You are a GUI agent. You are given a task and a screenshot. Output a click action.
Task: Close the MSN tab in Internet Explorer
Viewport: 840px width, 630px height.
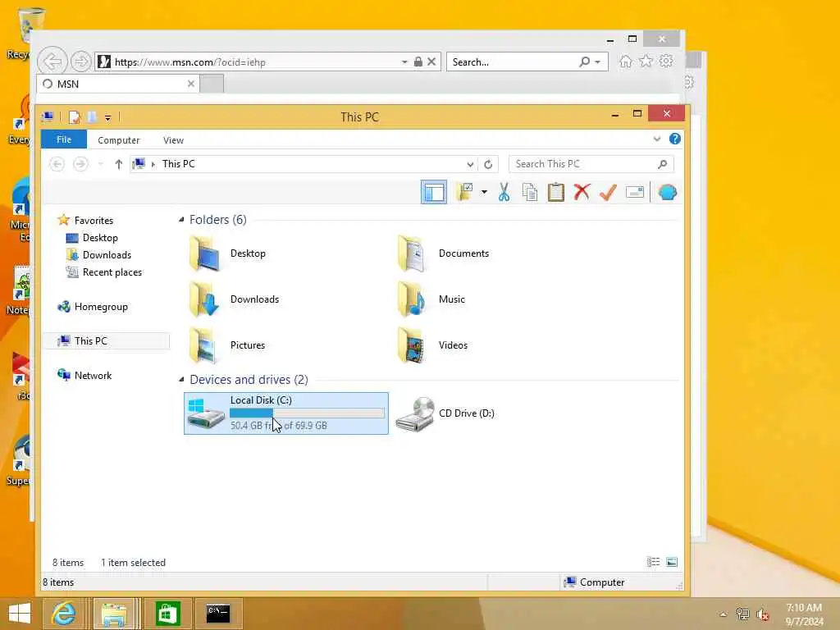pos(190,84)
